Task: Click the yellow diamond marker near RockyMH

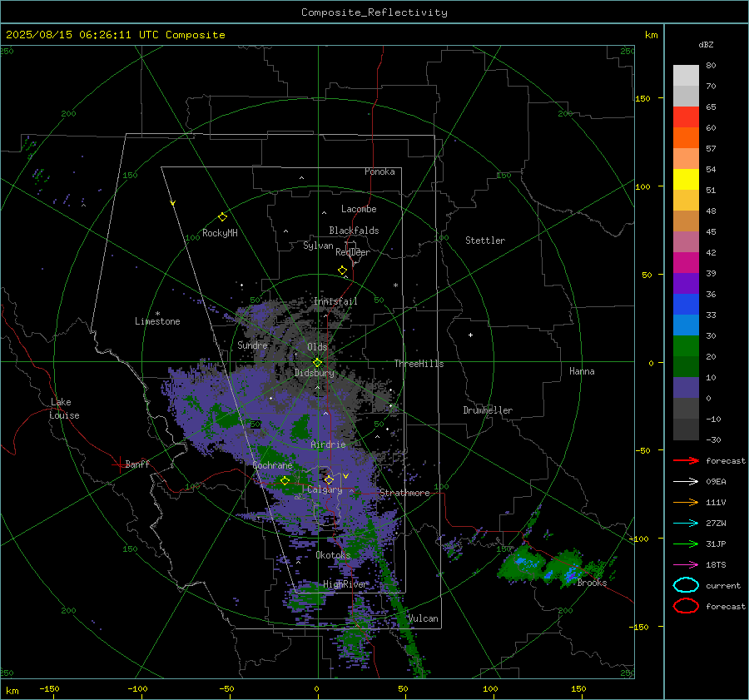Action: pos(222,217)
